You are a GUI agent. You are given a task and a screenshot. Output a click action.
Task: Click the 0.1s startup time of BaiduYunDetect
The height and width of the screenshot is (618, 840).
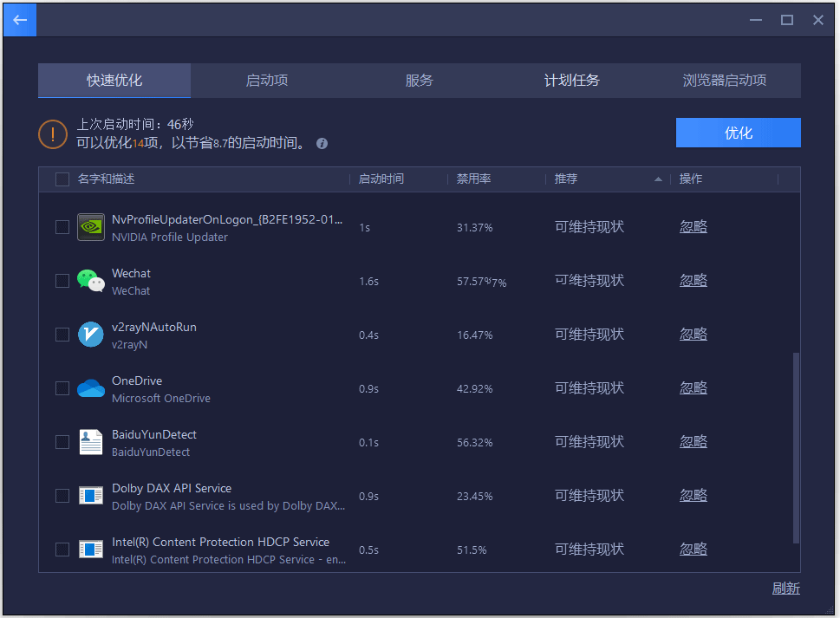point(368,442)
